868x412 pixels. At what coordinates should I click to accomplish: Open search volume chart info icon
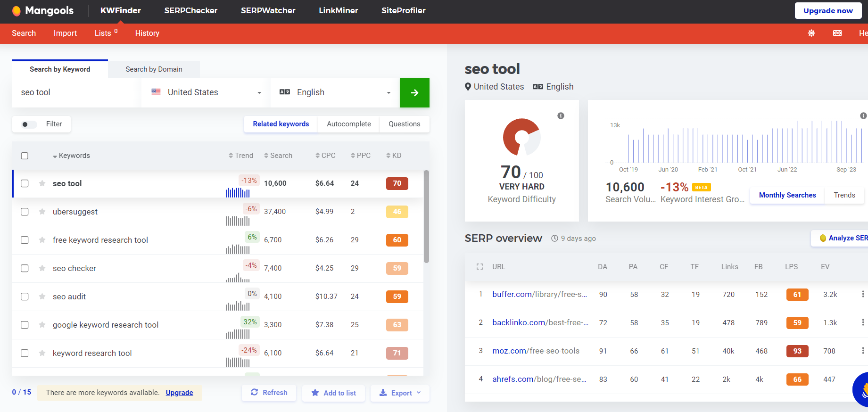click(863, 115)
